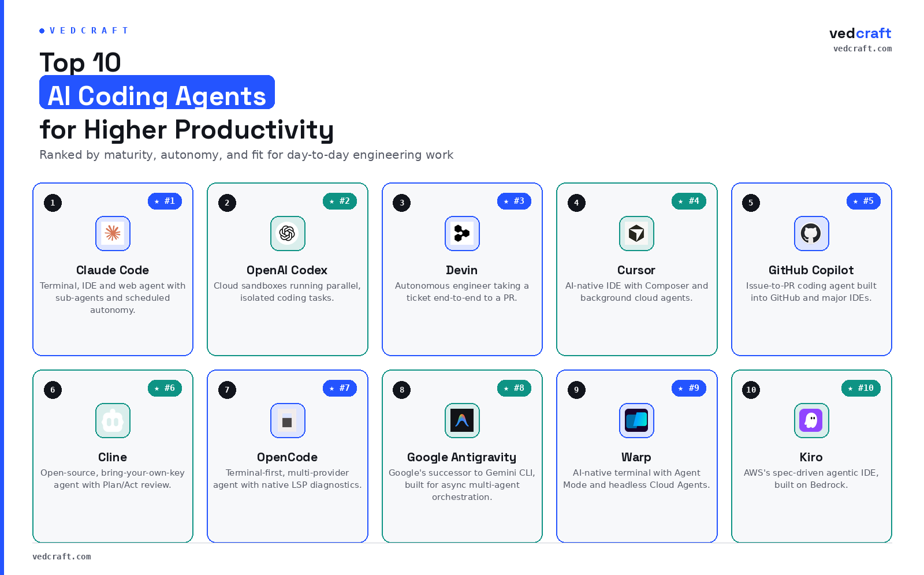
Task: Select the 'Claude Code' card title
Action: (x=113, y=270)
